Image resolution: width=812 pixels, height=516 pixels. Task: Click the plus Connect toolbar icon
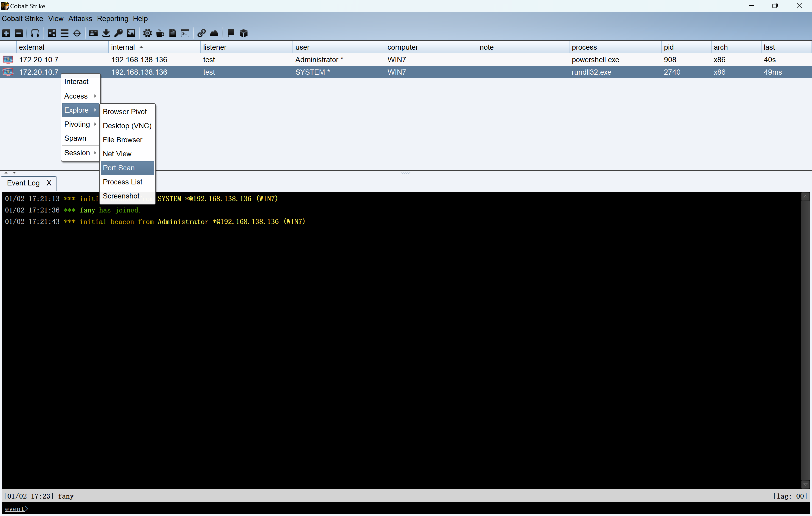[7, 33]
